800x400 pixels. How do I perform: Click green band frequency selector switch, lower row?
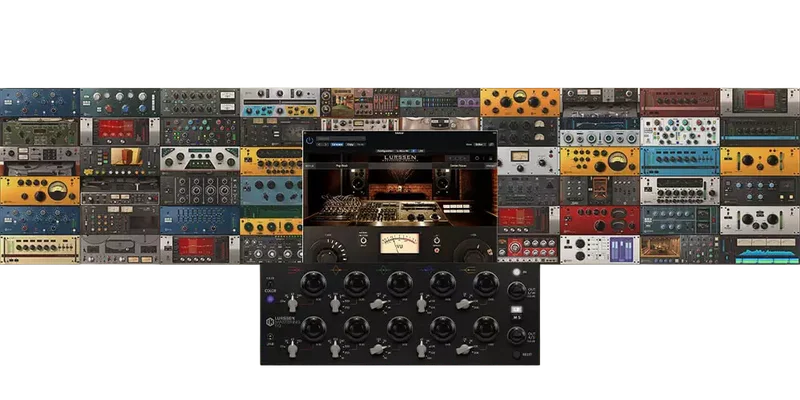pos(378,349)
